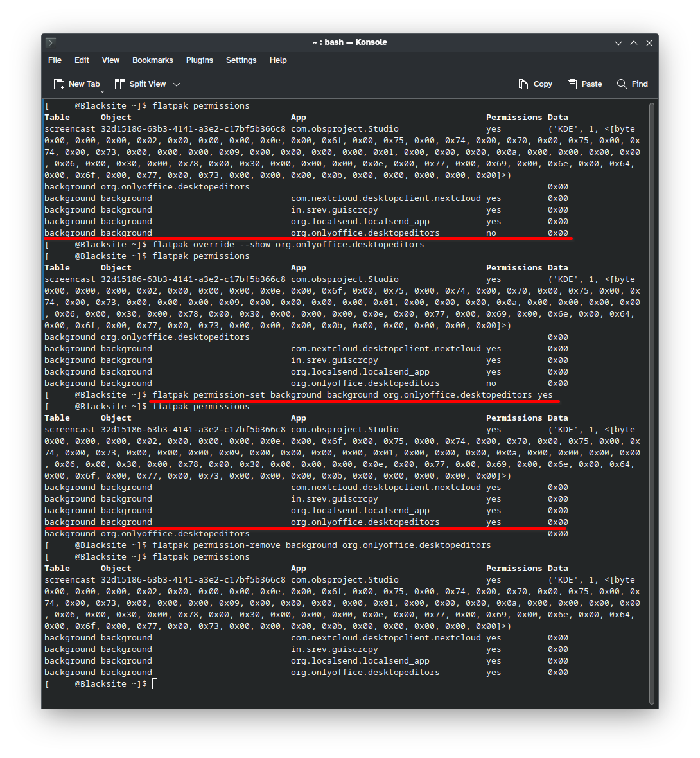Maximize the Konsole window
Screen dimensions: 700x758
click(634, 43)
